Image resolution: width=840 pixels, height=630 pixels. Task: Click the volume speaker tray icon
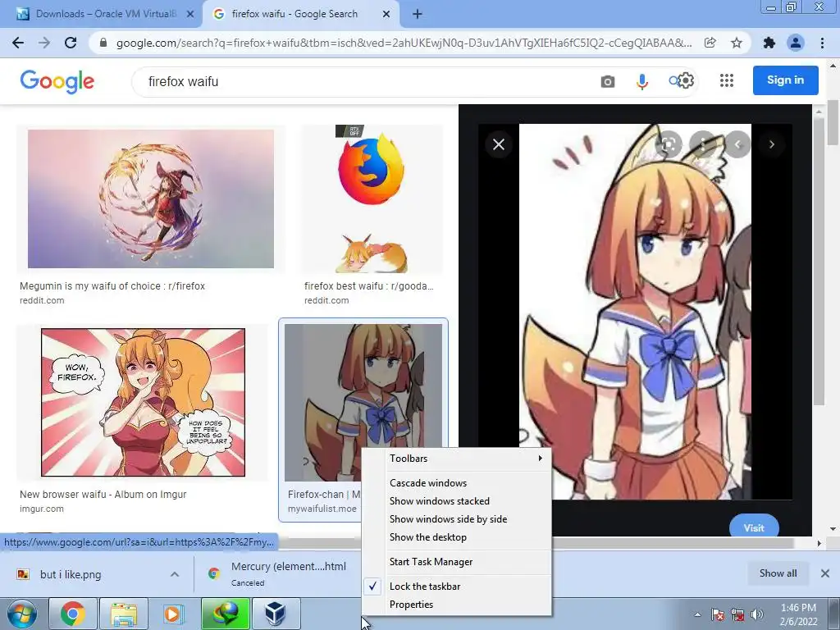tap(756, 614)
